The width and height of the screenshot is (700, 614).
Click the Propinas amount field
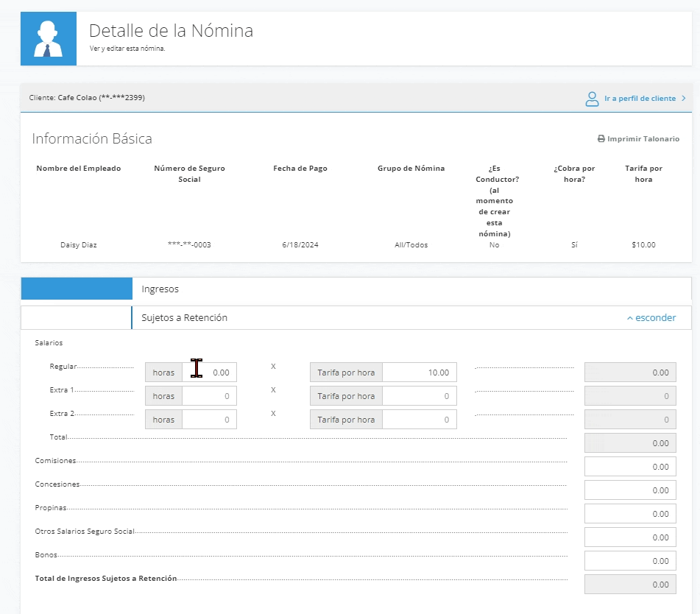pos(630,514)
